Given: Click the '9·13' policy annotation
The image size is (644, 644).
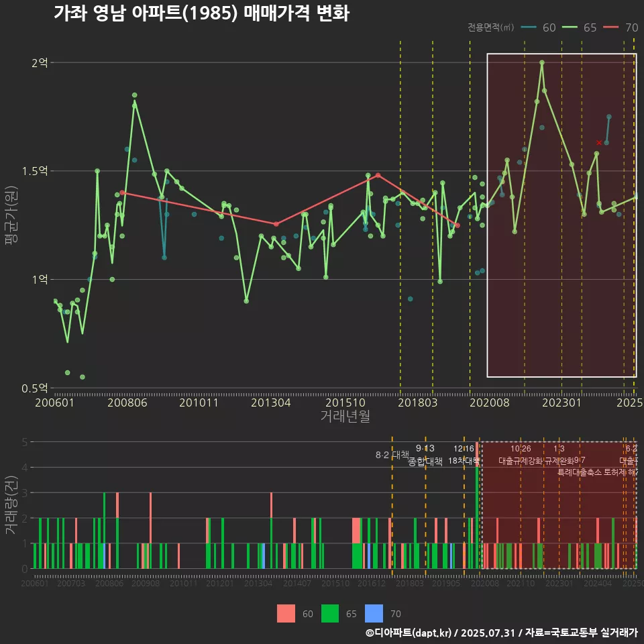Looking at the screenshot, I should 425,448.
